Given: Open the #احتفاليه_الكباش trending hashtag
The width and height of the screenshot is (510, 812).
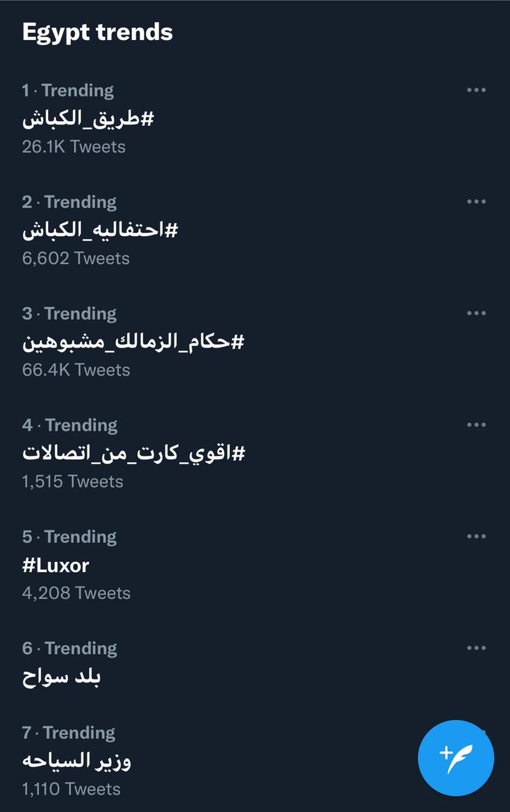Looking at the screenshot, I should [x=100, y=230].
